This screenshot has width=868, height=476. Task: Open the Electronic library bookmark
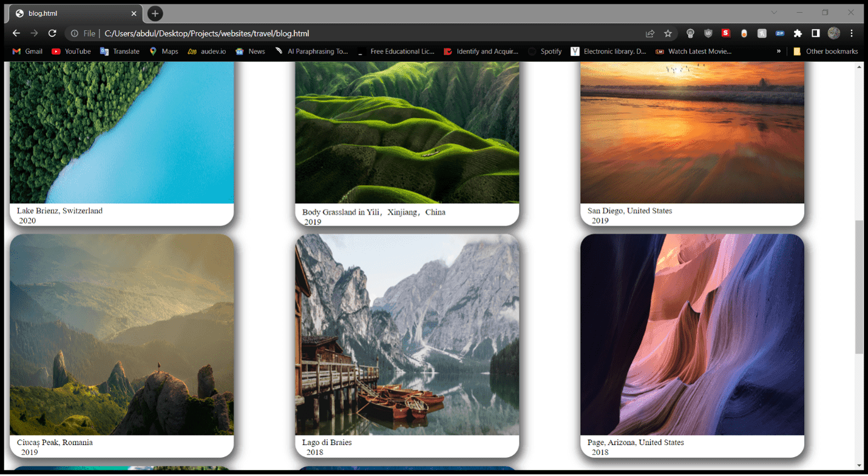[609, 52]
